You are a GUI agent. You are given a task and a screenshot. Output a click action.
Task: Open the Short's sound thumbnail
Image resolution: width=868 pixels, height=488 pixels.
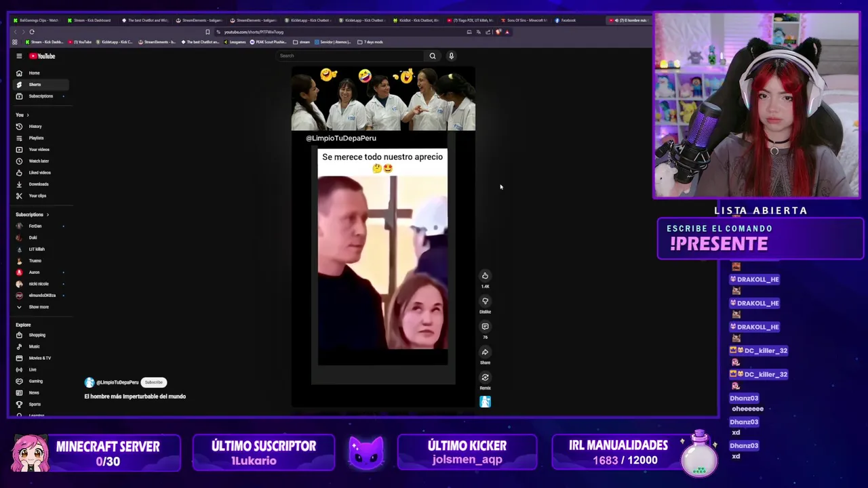[485, 402]
